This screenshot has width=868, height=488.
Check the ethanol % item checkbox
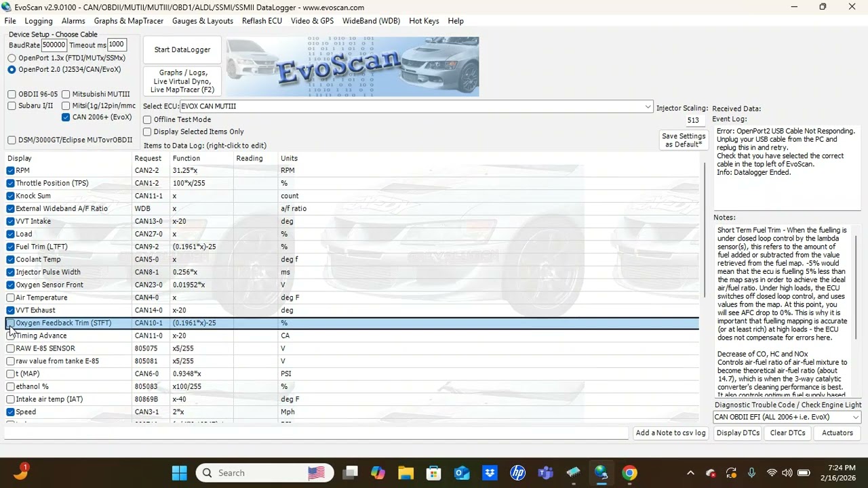click(x=10, y=386)
